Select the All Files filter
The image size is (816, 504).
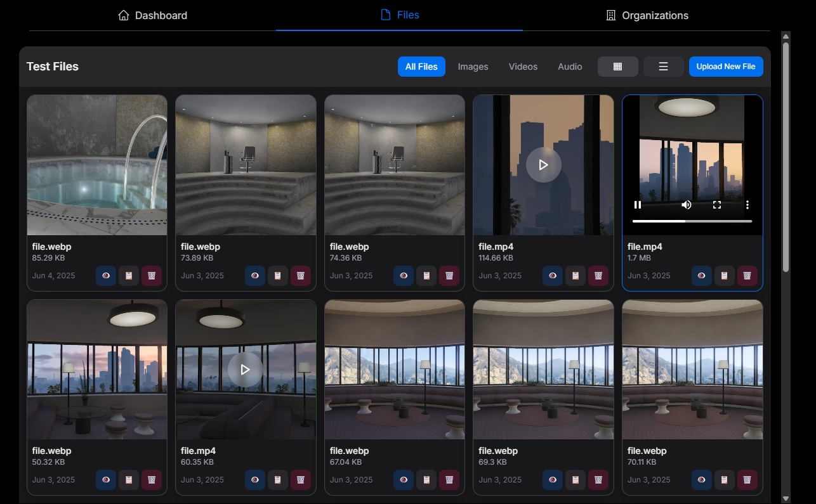click(x=421, y=67)
